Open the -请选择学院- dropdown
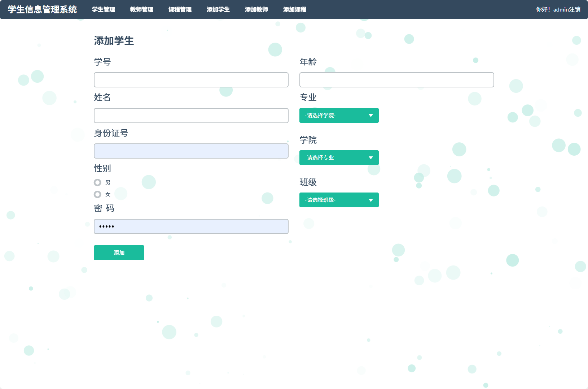This screenshot has height=389, width=588. coord(338,115)
